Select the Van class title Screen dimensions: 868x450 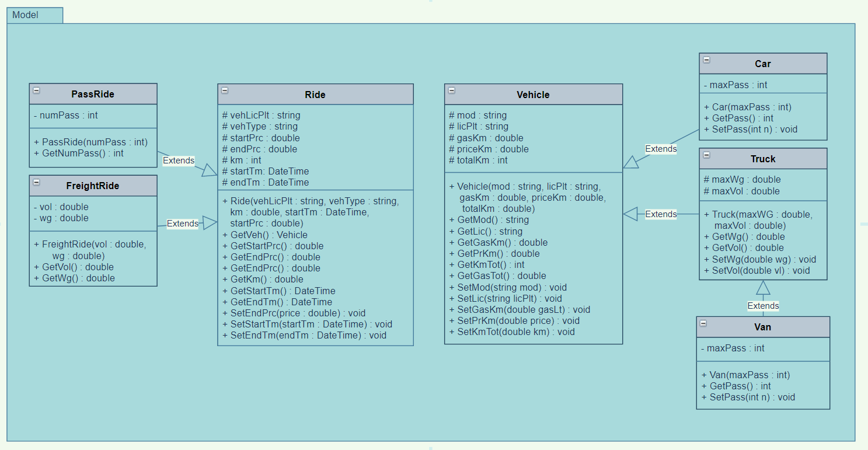point(763,327)
